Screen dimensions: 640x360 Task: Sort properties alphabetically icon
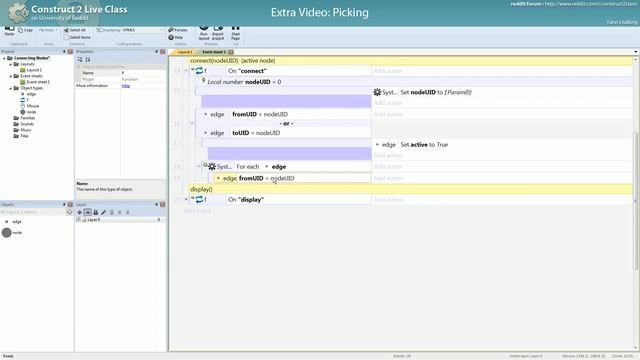coord(88,60)
